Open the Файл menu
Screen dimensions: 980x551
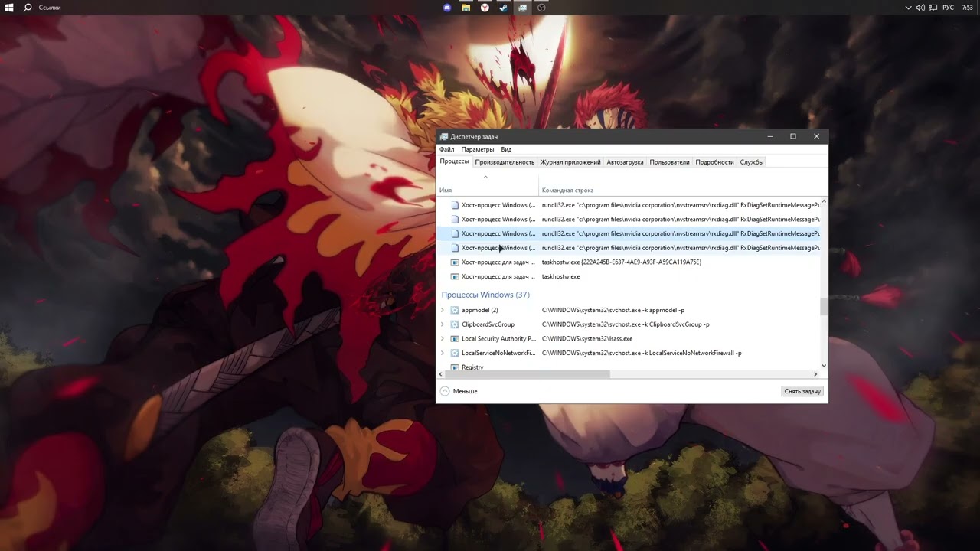pos(446,149)
